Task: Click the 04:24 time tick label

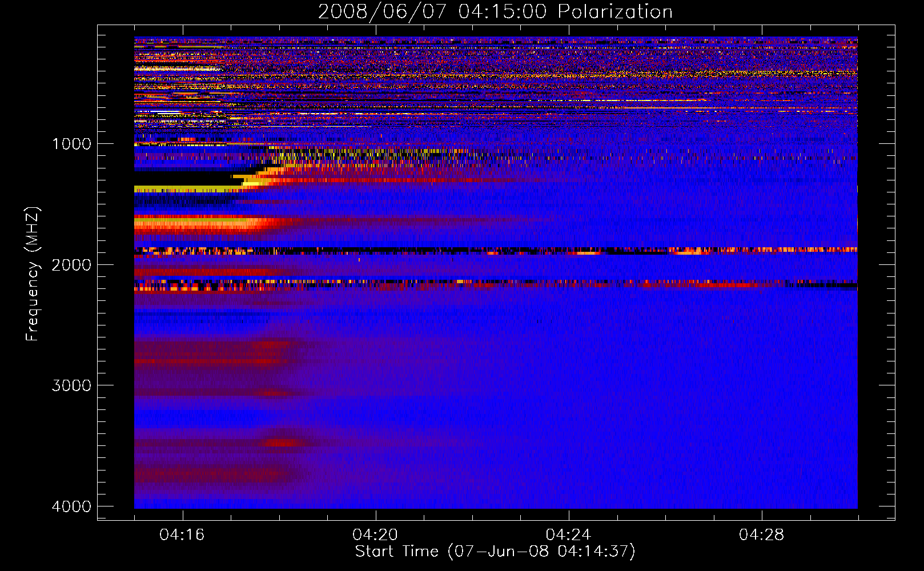Action: click(x=568, y=534)
